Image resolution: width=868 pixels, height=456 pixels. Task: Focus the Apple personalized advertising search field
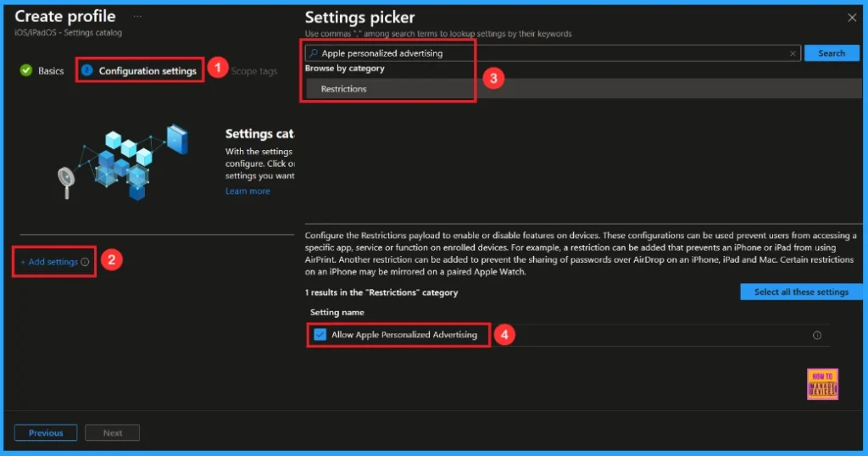pyautogui.click(x=553, y=53)
